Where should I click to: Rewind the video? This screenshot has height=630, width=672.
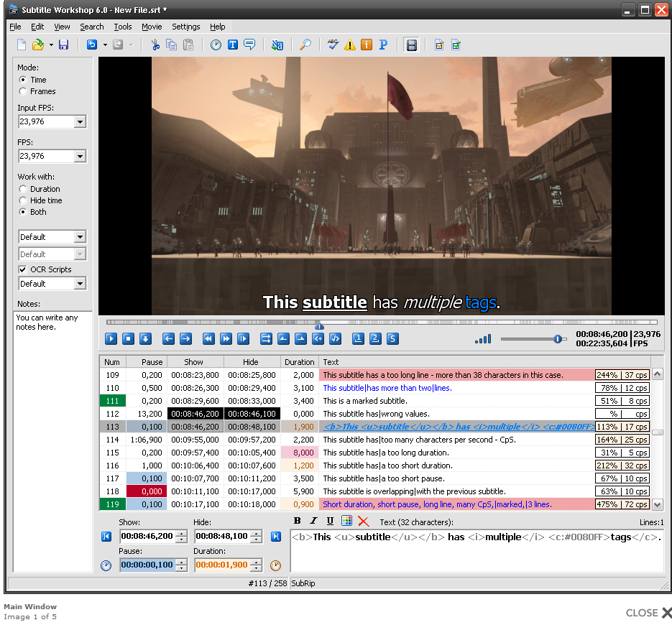(x=208, y=339)
